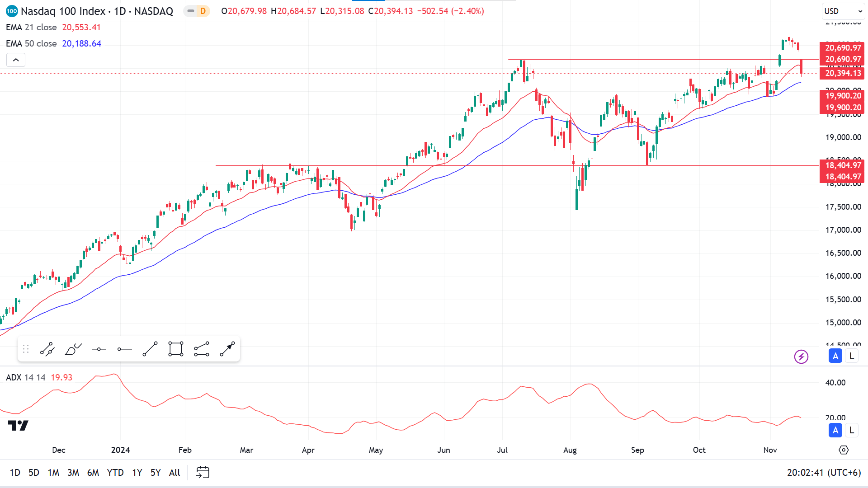868x488 pixels.
Task: Select the arrow drawing tool
Action: coord(227,349)
